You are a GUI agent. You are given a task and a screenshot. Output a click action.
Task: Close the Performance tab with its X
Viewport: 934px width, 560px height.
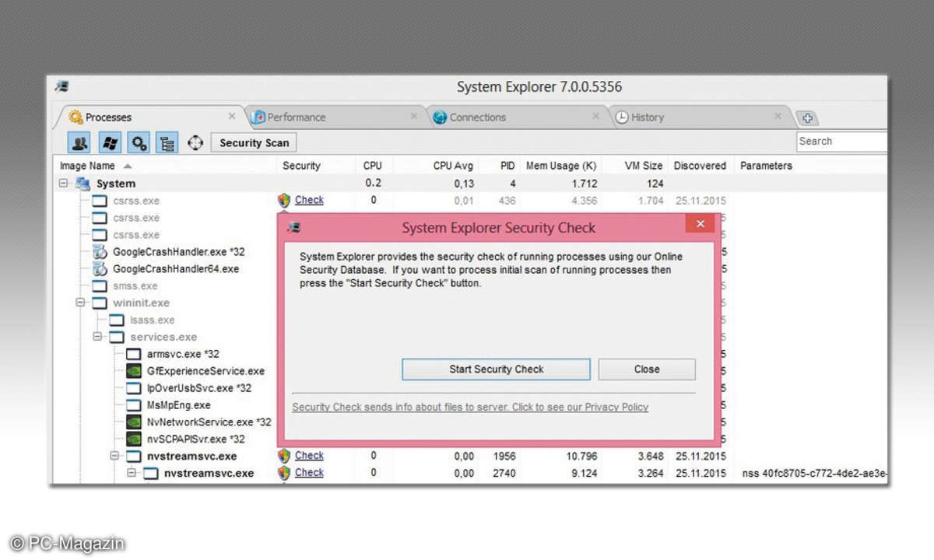tap(414, 117)
